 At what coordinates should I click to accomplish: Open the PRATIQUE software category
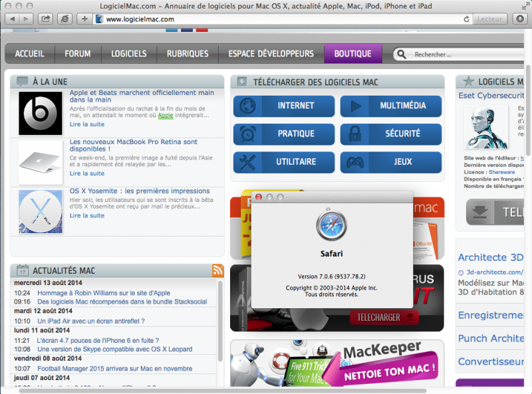tap(284, 134)
